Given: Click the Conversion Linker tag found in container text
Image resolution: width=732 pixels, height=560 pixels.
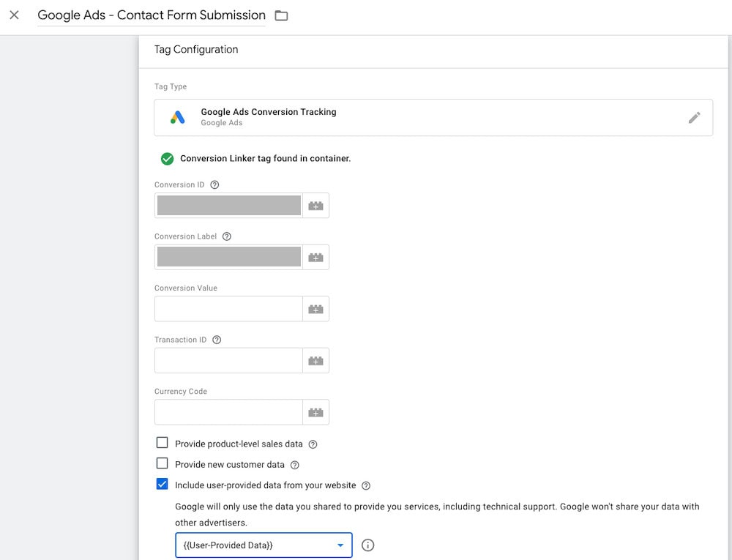Looking at the screenshot, I should 265,159.
